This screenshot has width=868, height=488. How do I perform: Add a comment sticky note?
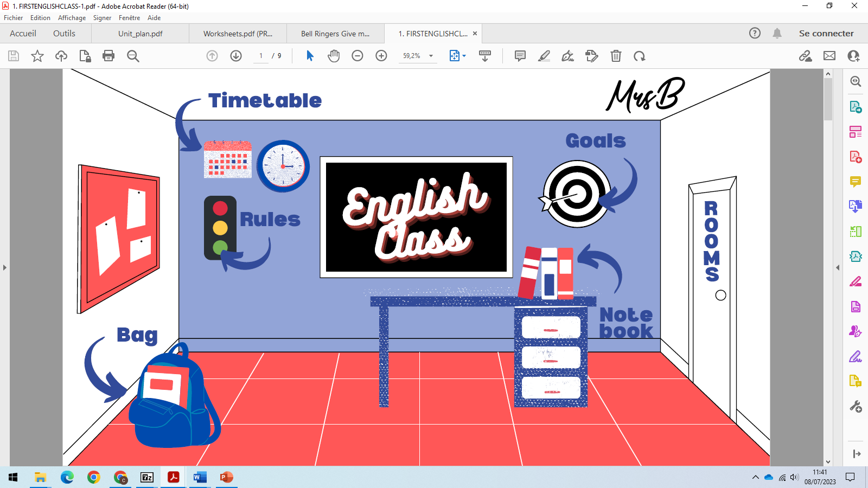click(520, 56)
